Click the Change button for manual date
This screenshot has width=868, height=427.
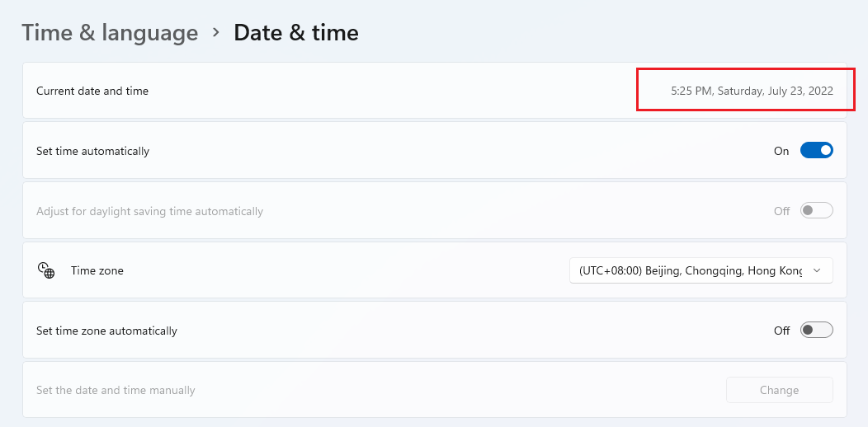[780, 390]
